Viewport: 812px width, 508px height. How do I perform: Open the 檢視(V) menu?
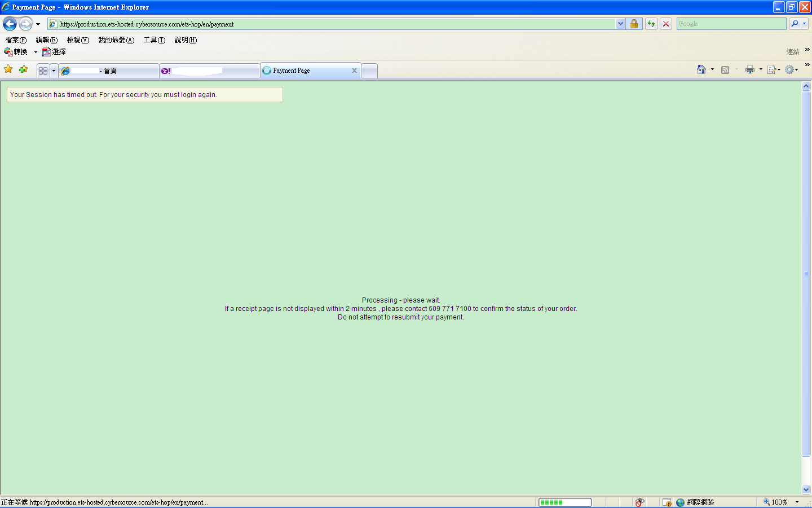(x=78, y=40)
